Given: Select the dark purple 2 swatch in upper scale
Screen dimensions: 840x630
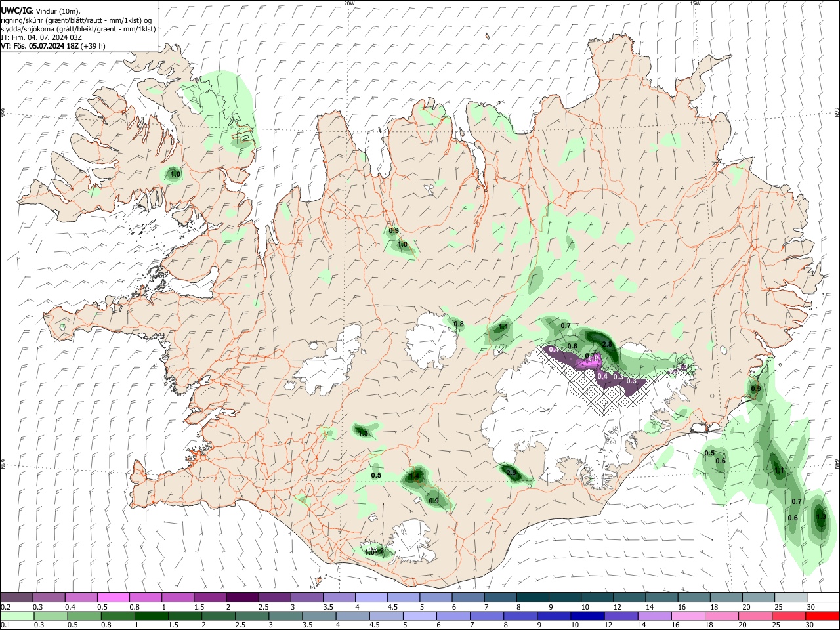Looking at the screenshot, I should point(241,597).
